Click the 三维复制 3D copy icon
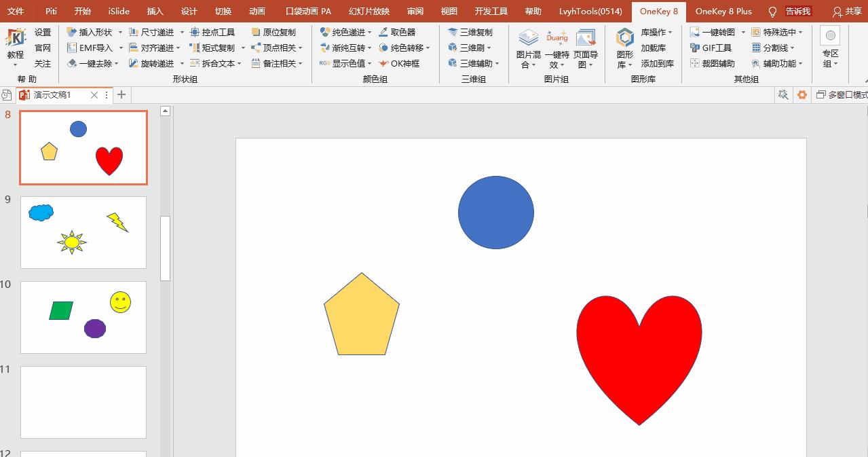This screenshot has height=457, width=868. pyautogui.click(x=453, y=32)
